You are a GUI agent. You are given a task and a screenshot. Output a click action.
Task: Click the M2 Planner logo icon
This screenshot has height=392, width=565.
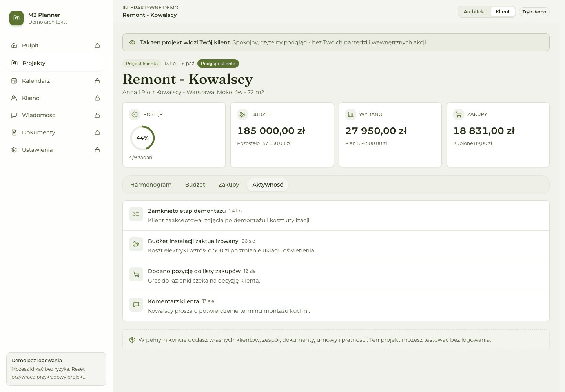tap(16, 18)
